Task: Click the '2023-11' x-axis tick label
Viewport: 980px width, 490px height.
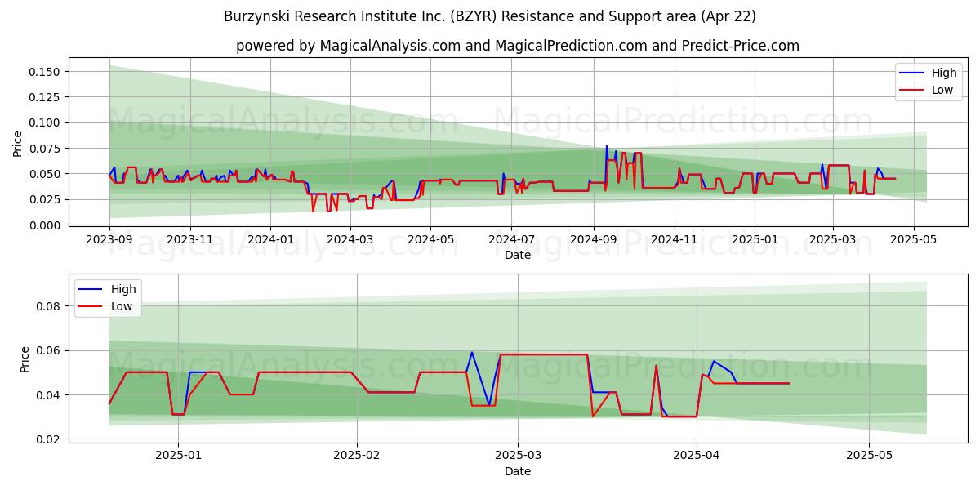Action: tap(190, 240)
